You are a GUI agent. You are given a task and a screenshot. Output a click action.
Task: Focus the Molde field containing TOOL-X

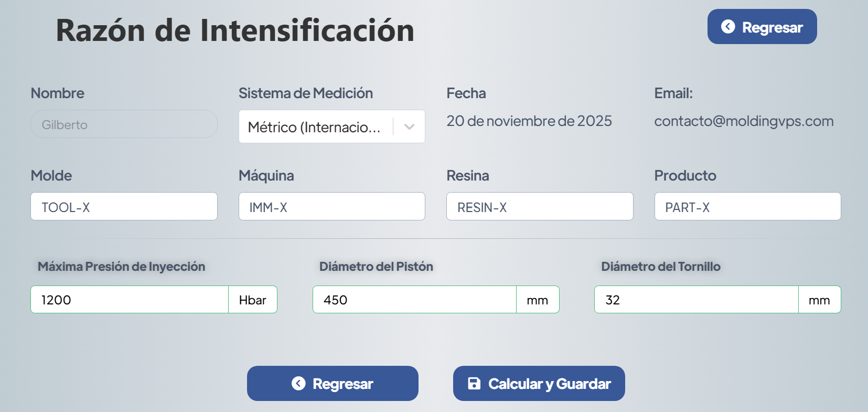tap(124, 207)
